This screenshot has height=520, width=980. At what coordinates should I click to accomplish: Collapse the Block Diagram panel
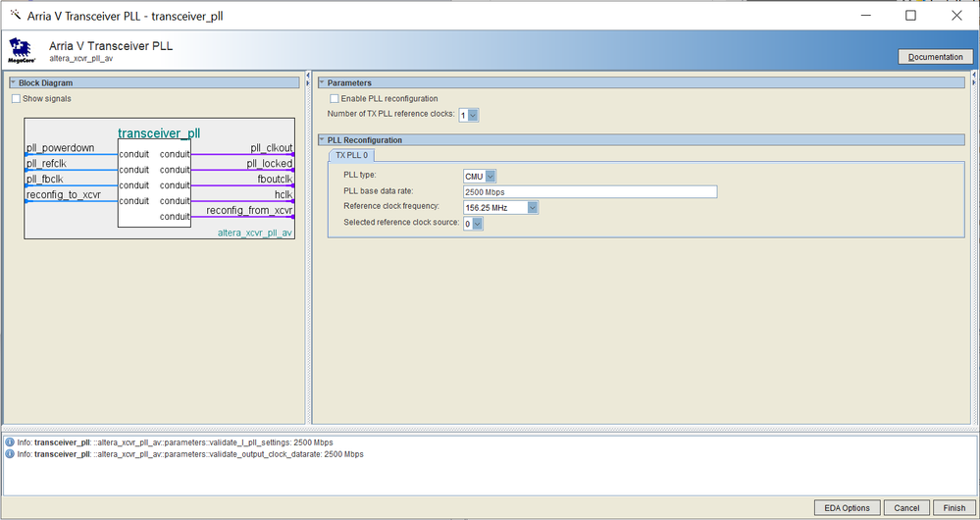(13, 83)
